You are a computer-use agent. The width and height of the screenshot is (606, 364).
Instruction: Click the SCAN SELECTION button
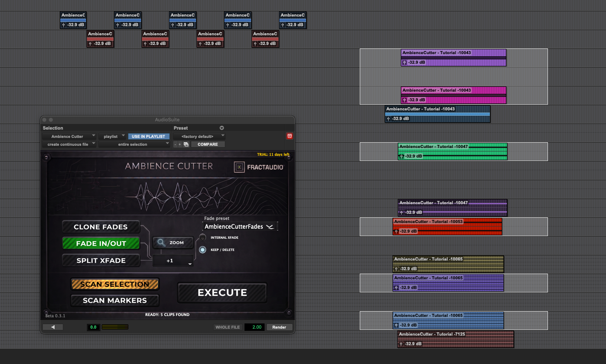coord(115,284)
